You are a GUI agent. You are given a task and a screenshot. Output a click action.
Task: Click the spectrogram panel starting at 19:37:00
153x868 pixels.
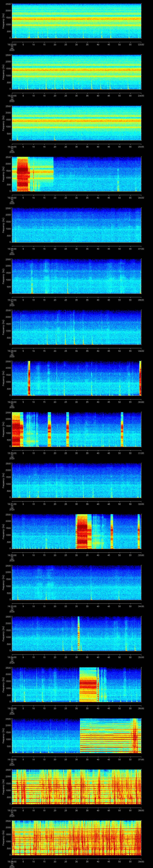[x=76, y=787]
